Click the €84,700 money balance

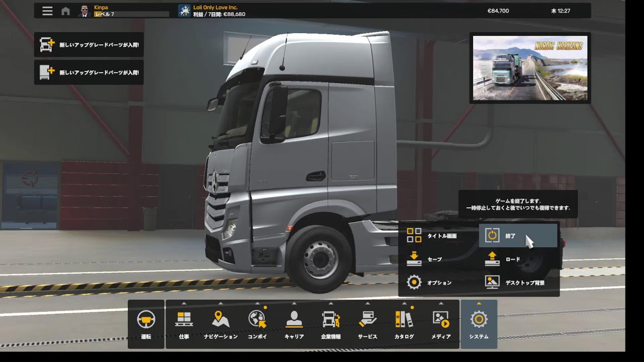click(x=498, y=11)
